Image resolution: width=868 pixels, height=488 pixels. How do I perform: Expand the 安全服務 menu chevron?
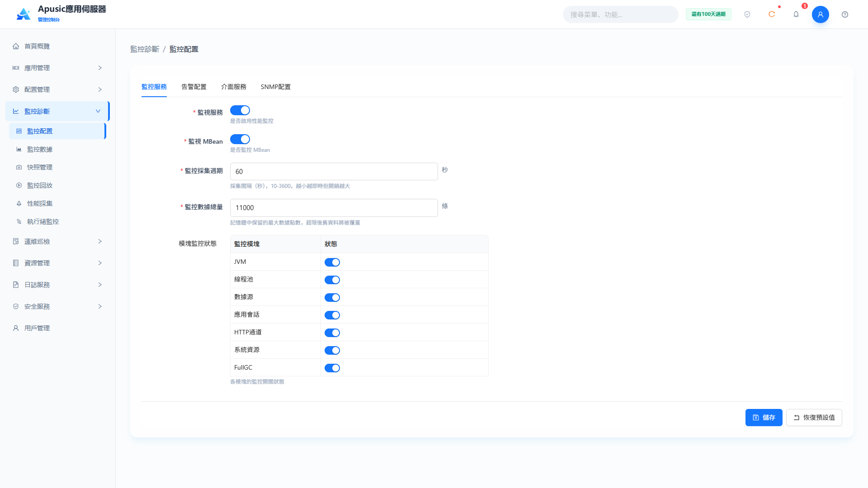(100, 306)
